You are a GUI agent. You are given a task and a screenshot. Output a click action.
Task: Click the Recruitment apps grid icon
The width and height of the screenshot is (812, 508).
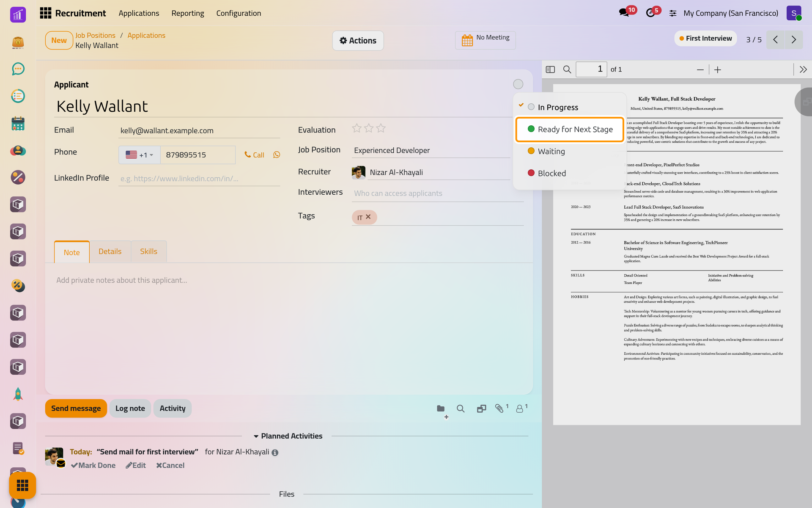45,13
